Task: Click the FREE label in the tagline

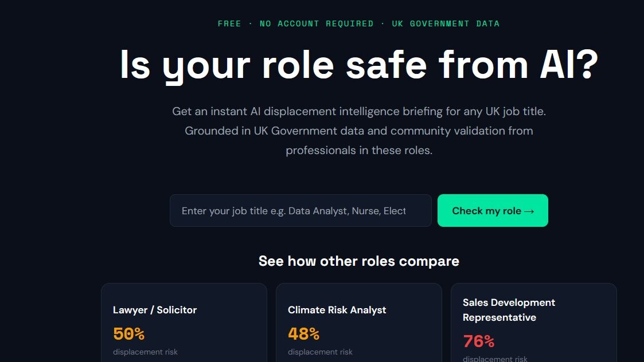Action: [x=229, y=23]
